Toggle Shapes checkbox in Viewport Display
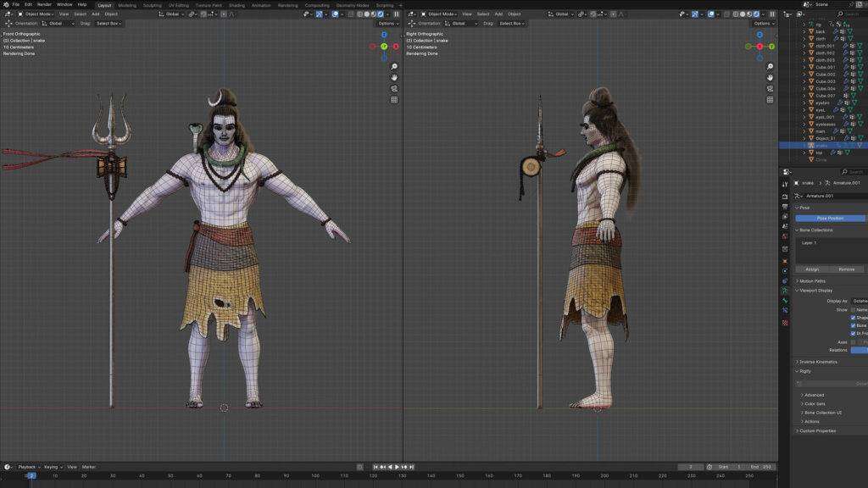The height and width of the screenshot is (488, 868). pyautogui.click(x=853, y=318)
